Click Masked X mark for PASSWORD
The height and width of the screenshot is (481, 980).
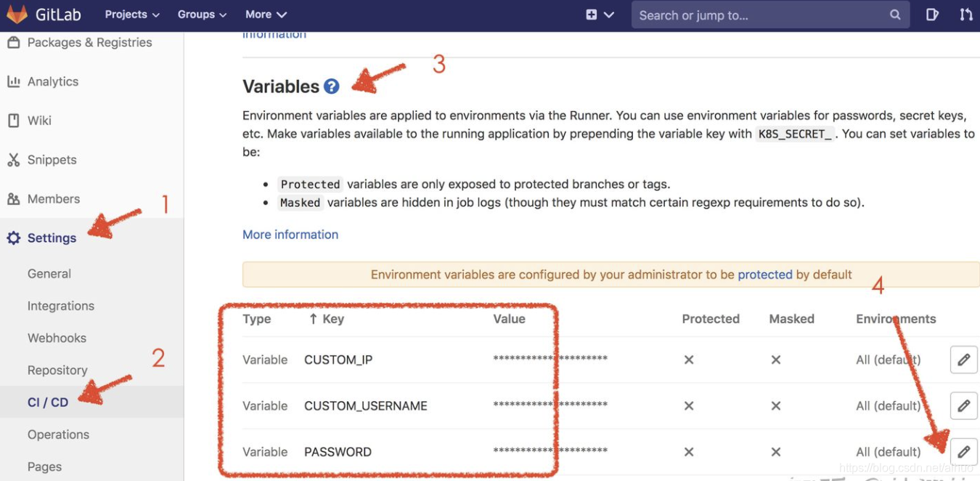[x=776, y=452]
